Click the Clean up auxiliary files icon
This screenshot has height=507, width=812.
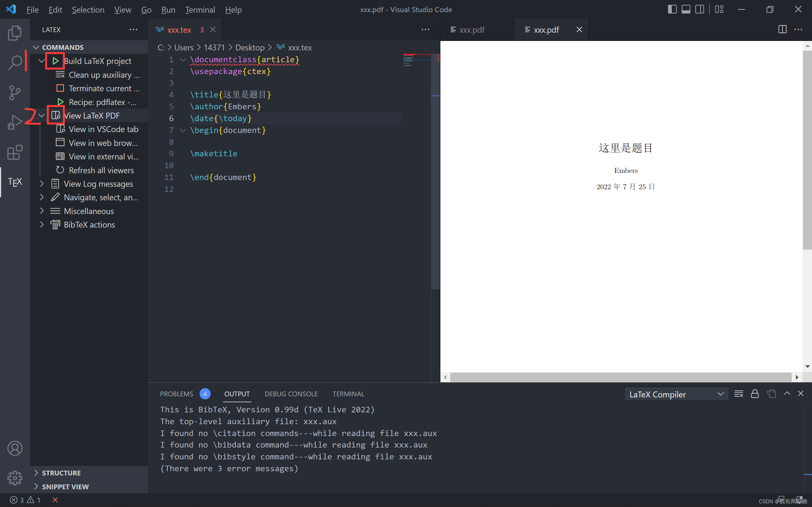(60, 74)
